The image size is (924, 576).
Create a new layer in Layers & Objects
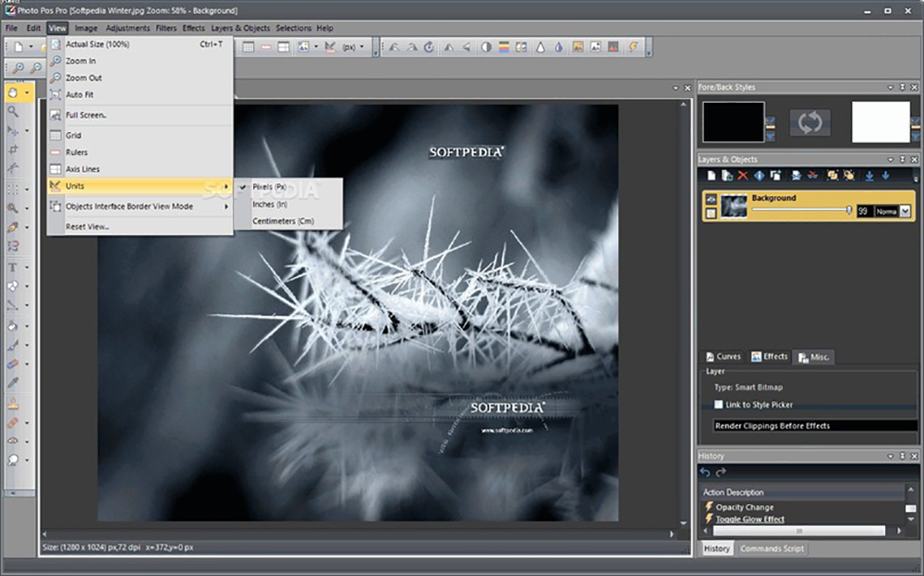coord(710,175)
